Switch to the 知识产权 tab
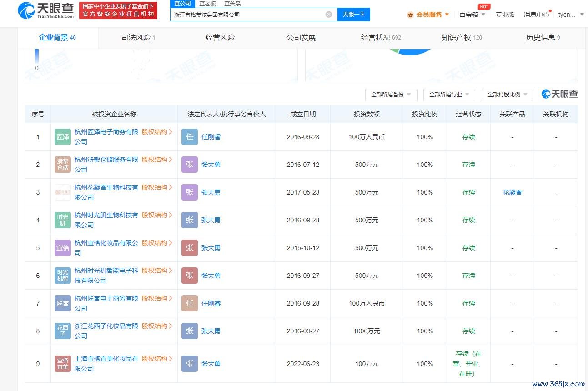 pyautogui.click(x=462, y=38)
